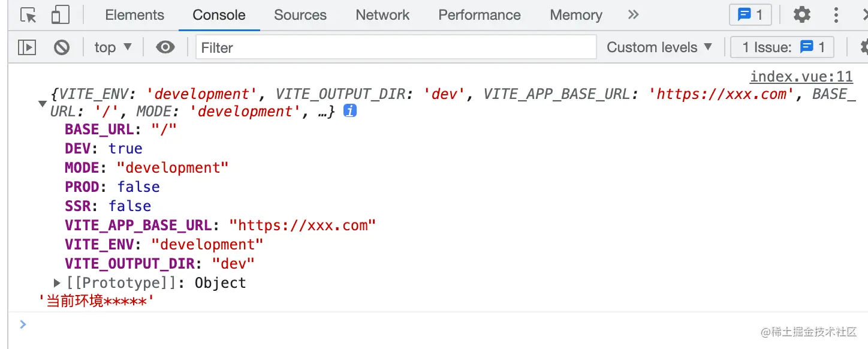Click the messages badge showing 1
This screenshot has width=868, height=349.
(750, 15)
